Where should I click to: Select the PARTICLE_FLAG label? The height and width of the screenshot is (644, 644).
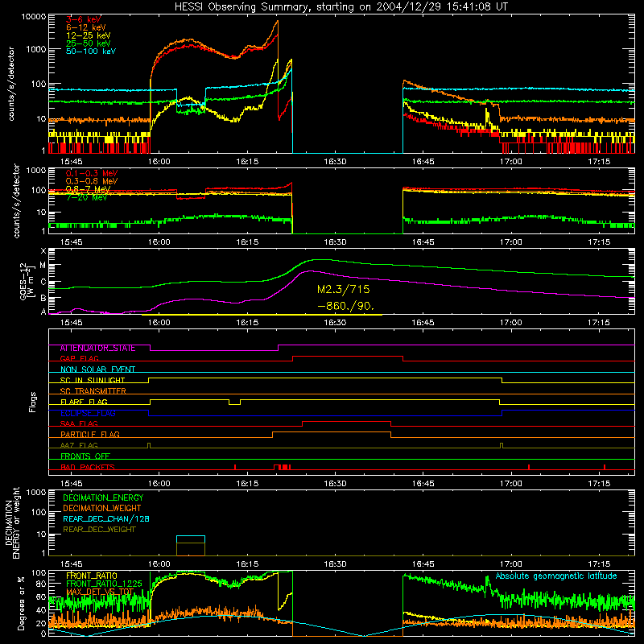[90, 435]
